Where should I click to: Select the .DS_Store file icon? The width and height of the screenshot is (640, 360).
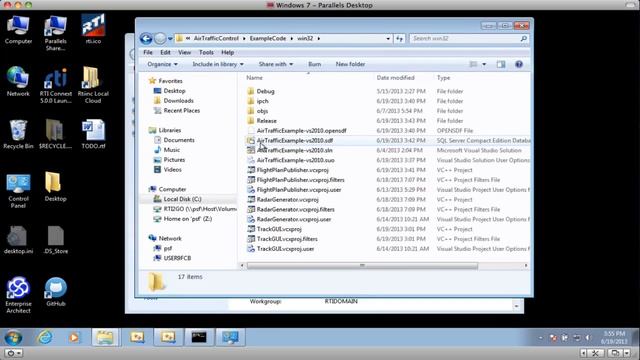tap(56, 240)
